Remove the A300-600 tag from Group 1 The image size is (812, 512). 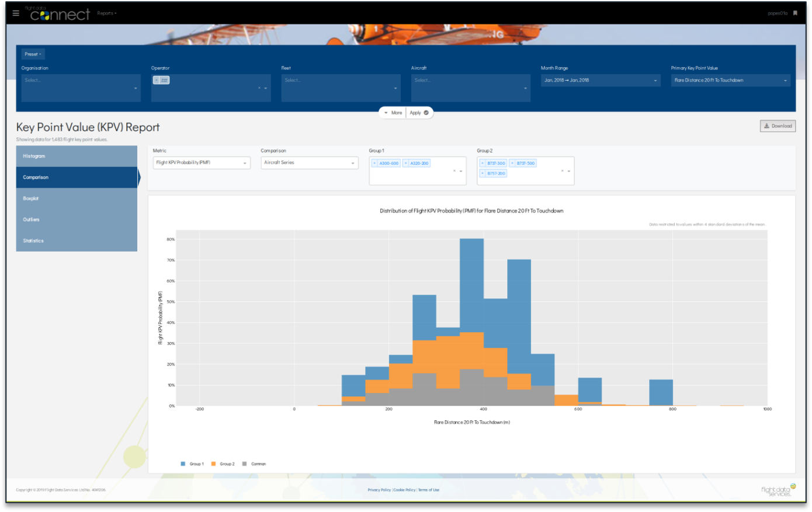(x=374, y=163)
